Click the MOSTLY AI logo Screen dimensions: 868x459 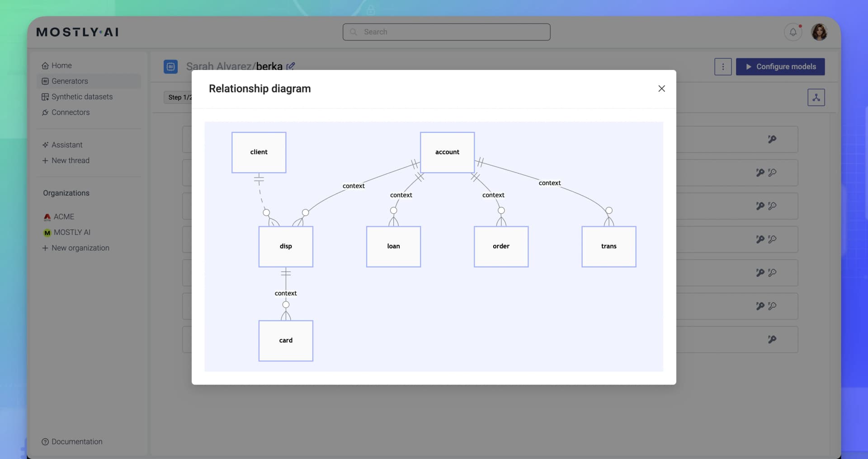pos(77,32)
